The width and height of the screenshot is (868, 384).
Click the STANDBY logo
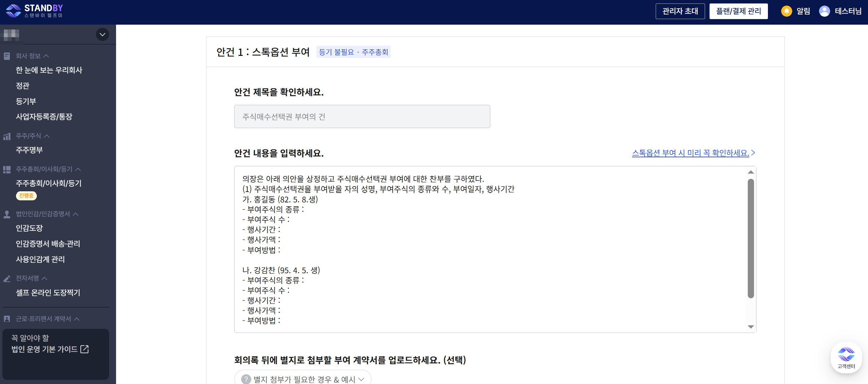point(34,11)
